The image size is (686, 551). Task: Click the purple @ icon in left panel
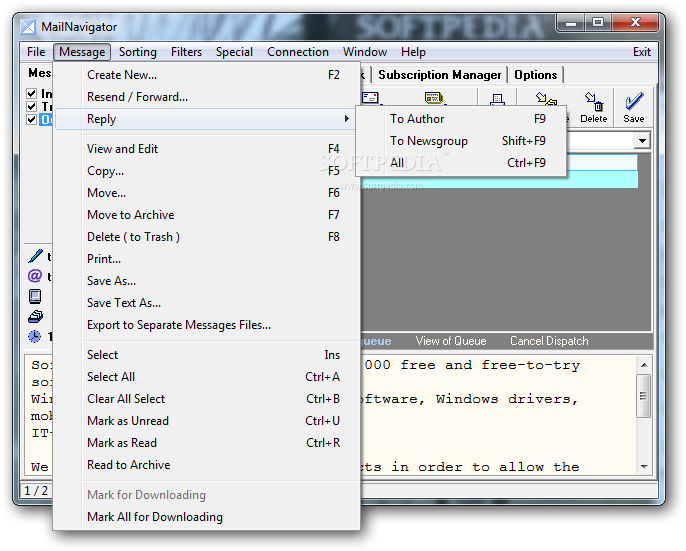coord(35,276)
